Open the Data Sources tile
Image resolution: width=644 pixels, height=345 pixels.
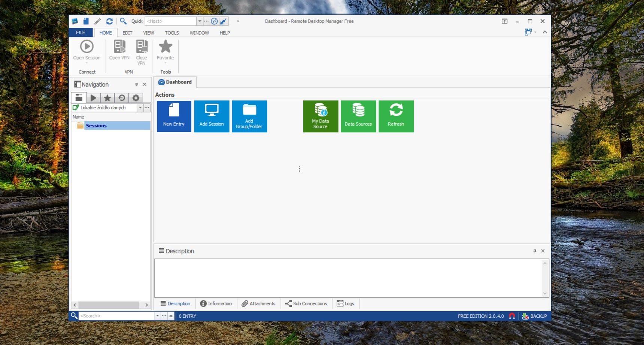coord(358,116)
